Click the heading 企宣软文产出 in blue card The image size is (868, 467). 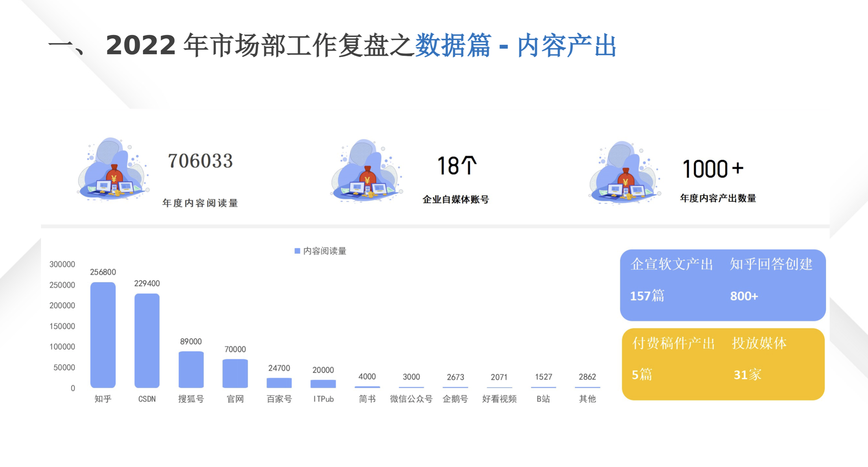click(672, 264)
